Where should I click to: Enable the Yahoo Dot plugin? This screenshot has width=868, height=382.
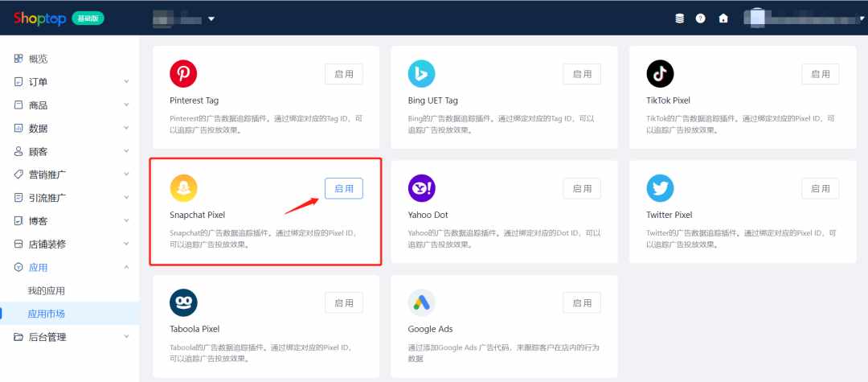click(x=582, y=189)
